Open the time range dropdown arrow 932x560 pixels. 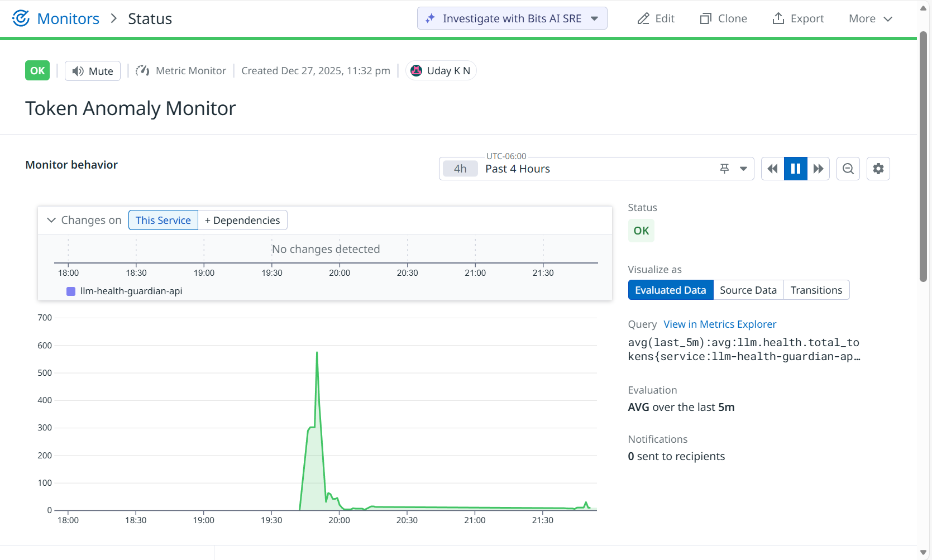743,169
